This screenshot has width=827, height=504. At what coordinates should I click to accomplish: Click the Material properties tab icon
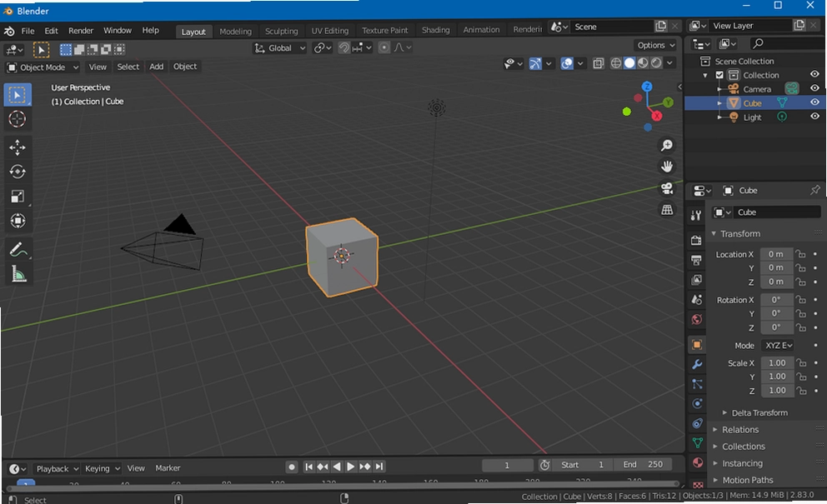pyautogui.click(x=697, y=462)
